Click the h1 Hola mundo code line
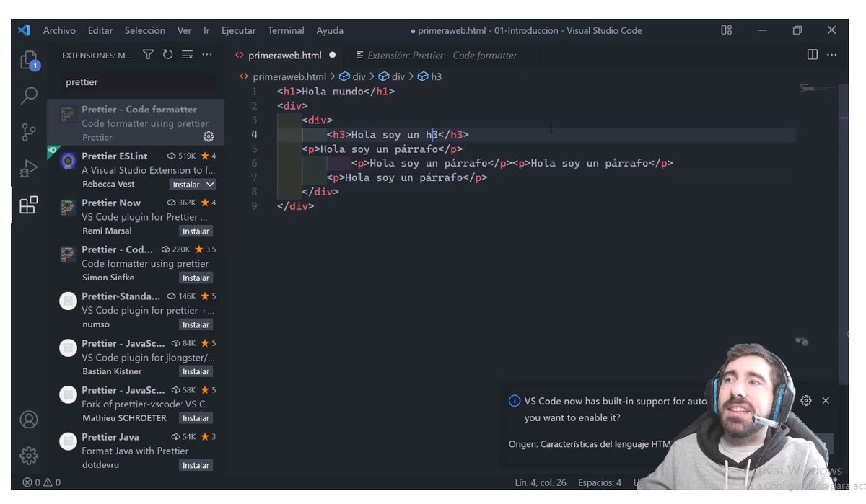The height and width of the screenshot is (504, 866). 336,92
